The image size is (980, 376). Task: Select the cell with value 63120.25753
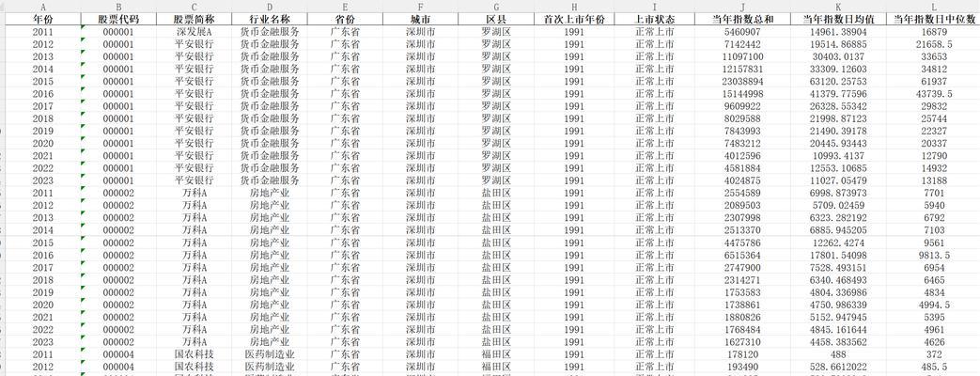click(x=838, y=82)
